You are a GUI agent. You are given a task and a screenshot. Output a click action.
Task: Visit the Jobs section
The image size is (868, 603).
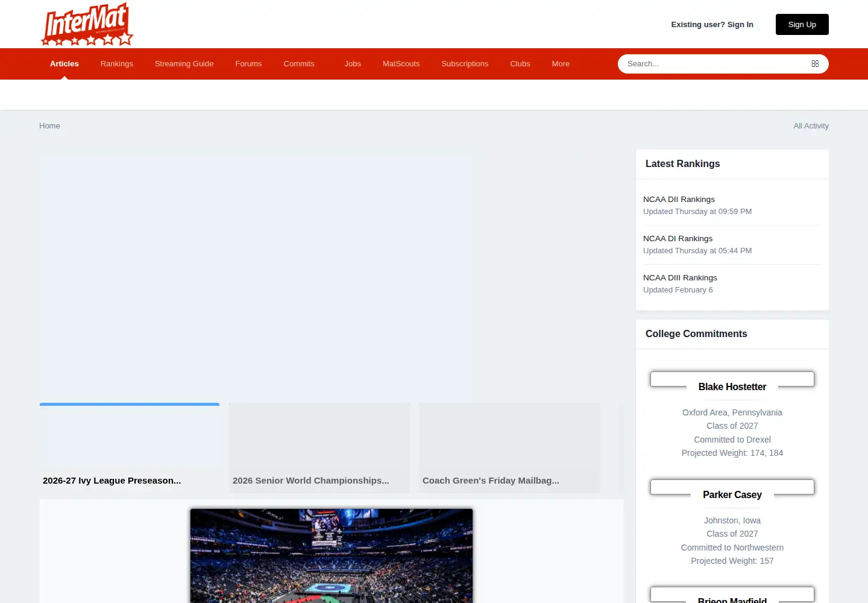coord(353,64)
